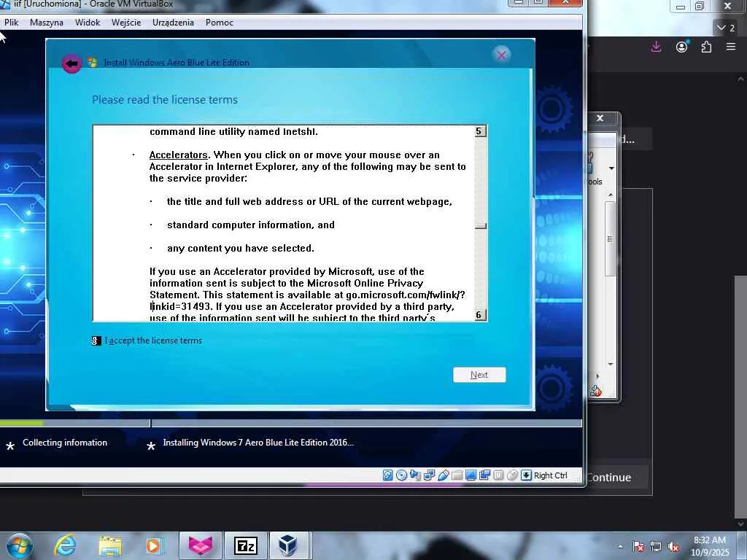Open the browser account profile icon
This screenshot has width=747, height=560.
[x=682, y=47]
